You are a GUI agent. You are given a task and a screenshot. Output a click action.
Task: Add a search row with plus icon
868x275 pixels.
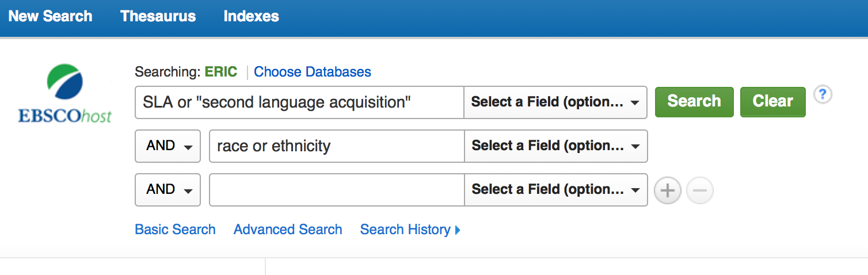pos(668,190)
